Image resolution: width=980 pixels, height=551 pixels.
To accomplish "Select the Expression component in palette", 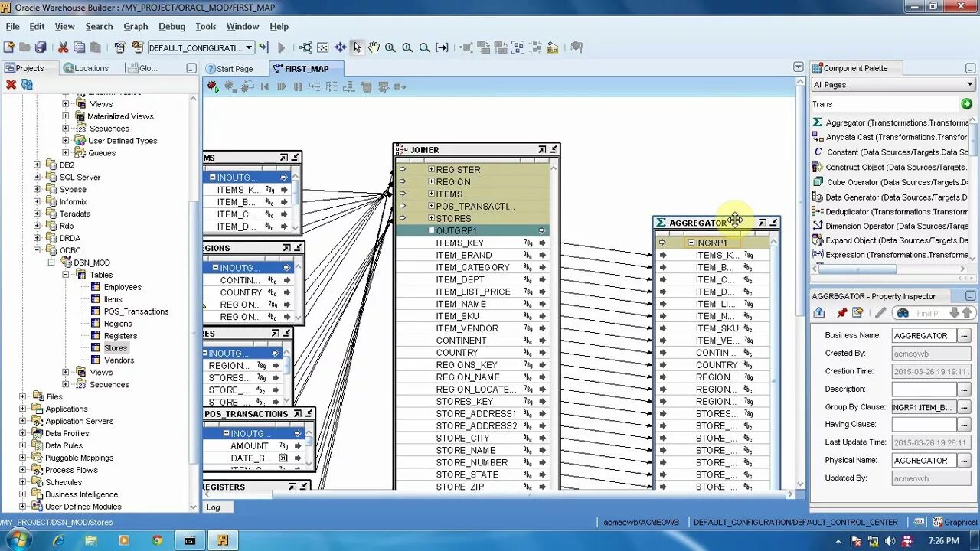I will tap(891, 255).
